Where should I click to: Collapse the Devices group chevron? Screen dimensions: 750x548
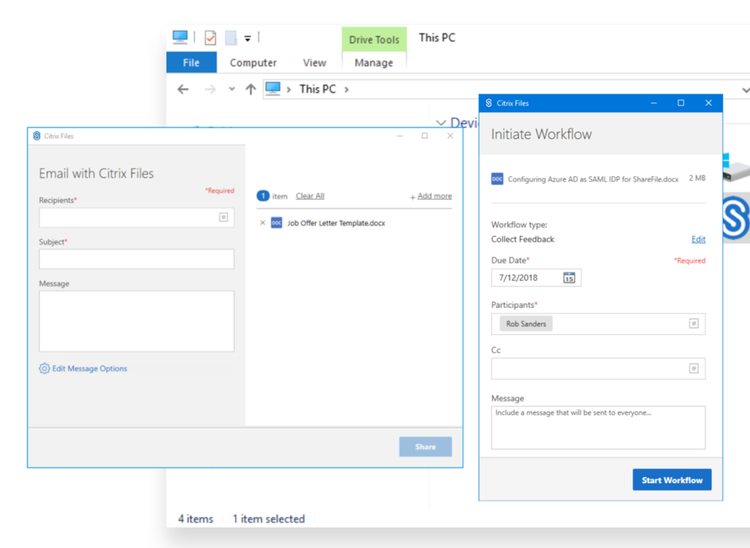pos(441,123)
